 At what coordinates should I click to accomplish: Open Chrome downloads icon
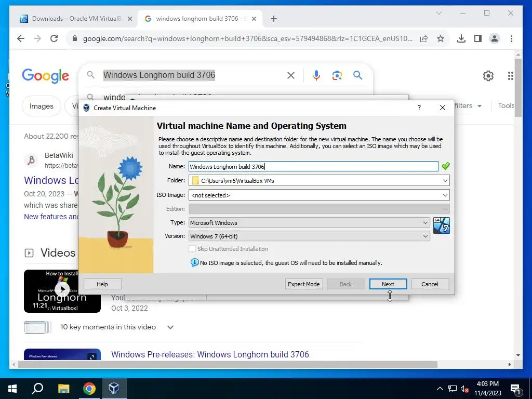coord(461,38)
